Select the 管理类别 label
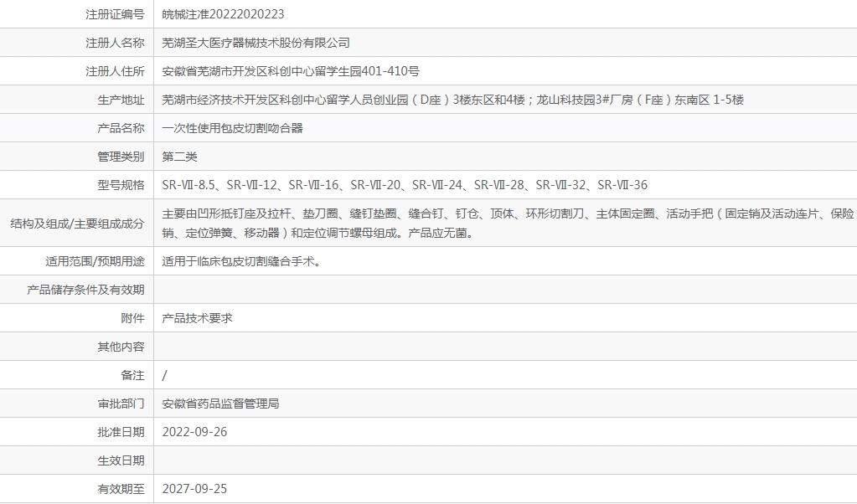Image resolution: width=857 pixels, height=504 pixels. (121, 157)
